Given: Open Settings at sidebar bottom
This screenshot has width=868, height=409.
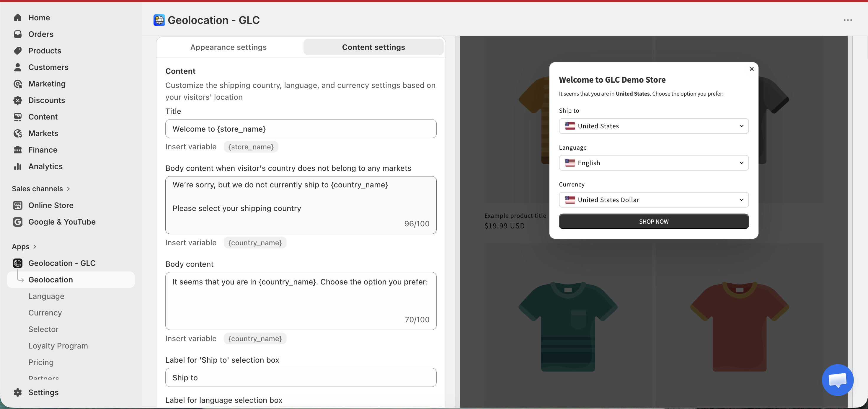Looking at the screenshot, I should (x=43, y=392).
